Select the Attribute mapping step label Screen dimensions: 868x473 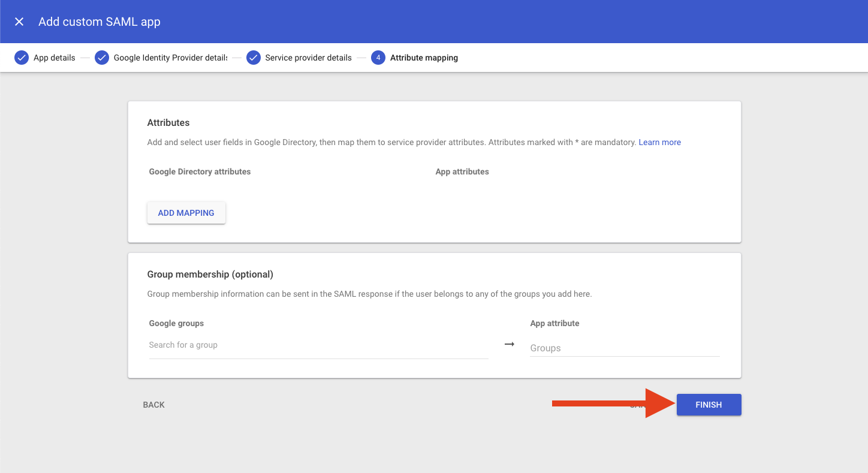[x=424, y=58]
